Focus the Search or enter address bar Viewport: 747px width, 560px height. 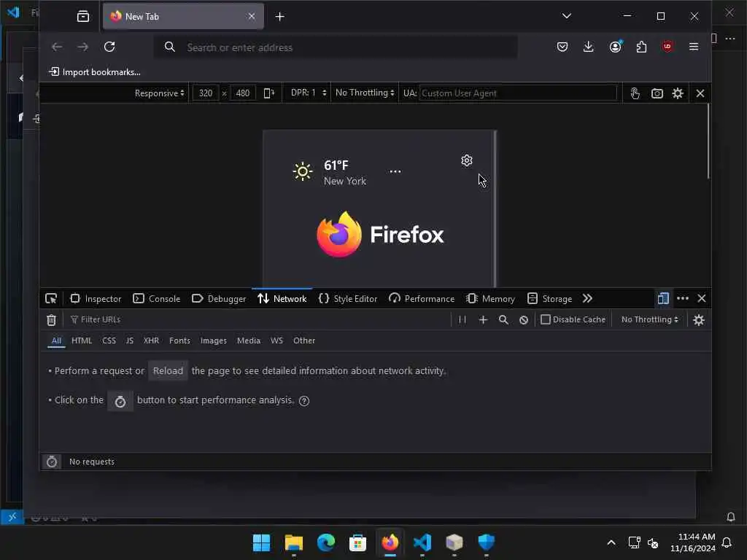pyautogui.click(x=336, y=47)
